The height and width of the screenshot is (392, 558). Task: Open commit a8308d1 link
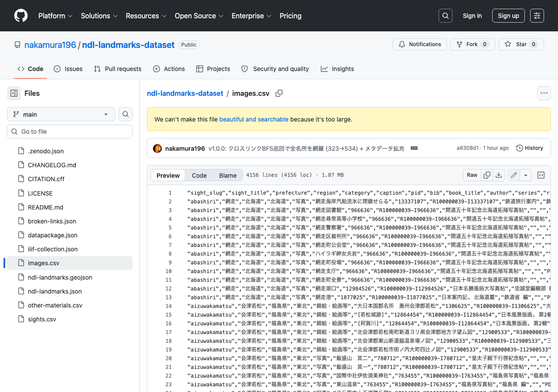click(x=467, y=148)
